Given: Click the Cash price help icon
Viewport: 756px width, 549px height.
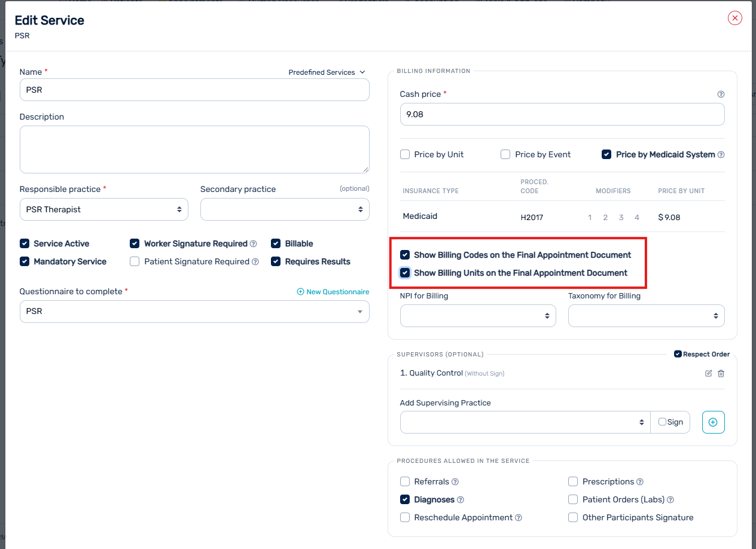Looking at the screenshot, I should pyautogui.click(x=721, y=94).
